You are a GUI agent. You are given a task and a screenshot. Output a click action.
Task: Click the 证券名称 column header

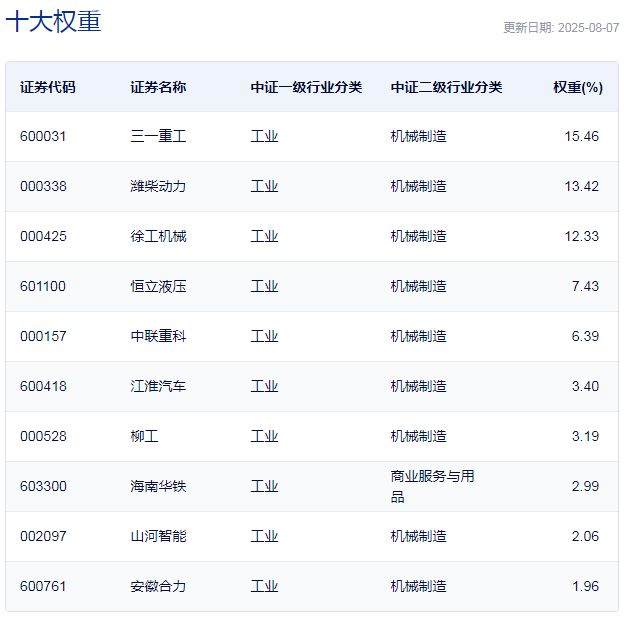[158, 87]
